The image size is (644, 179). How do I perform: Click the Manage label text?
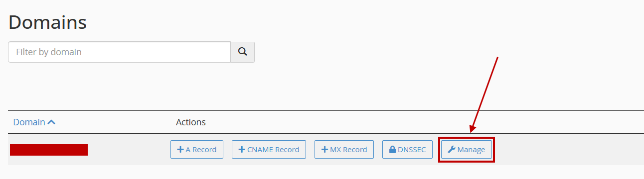coord(471,149)
